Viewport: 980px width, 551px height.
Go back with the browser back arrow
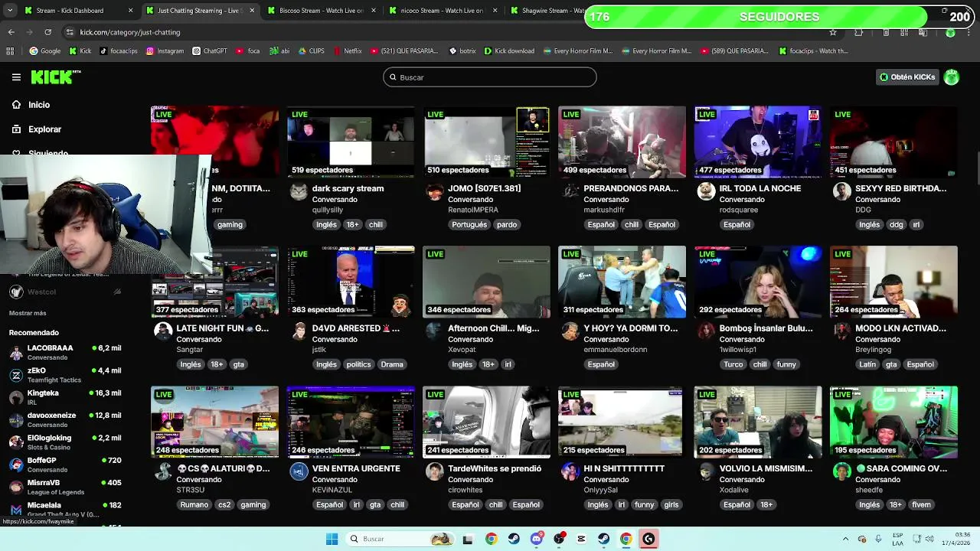pos(11,32)
